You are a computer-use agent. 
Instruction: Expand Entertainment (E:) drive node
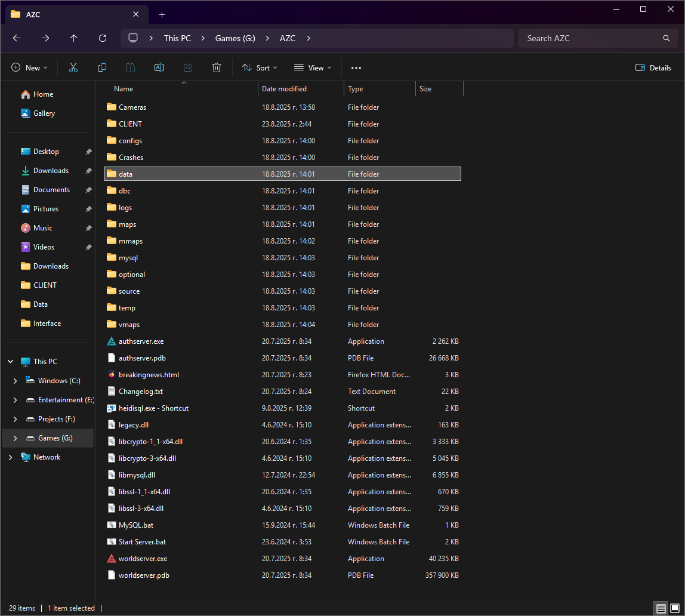click(16, 400)
